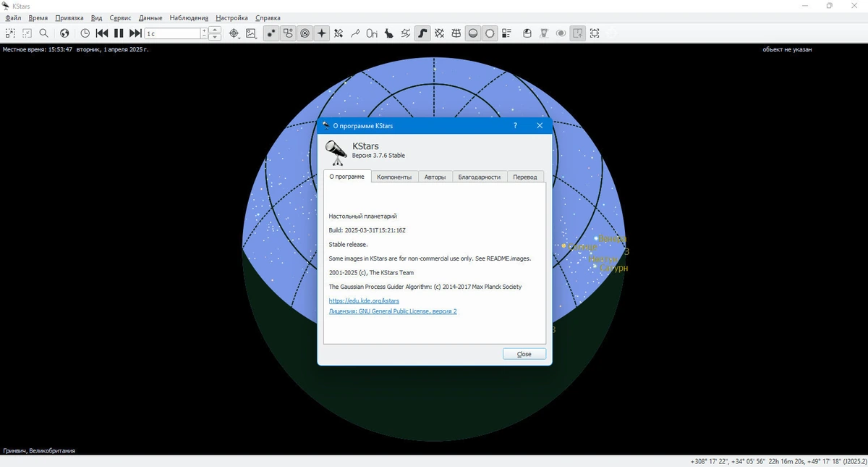Toggle the horizontal coordinate grid icon

coord(456,33)
